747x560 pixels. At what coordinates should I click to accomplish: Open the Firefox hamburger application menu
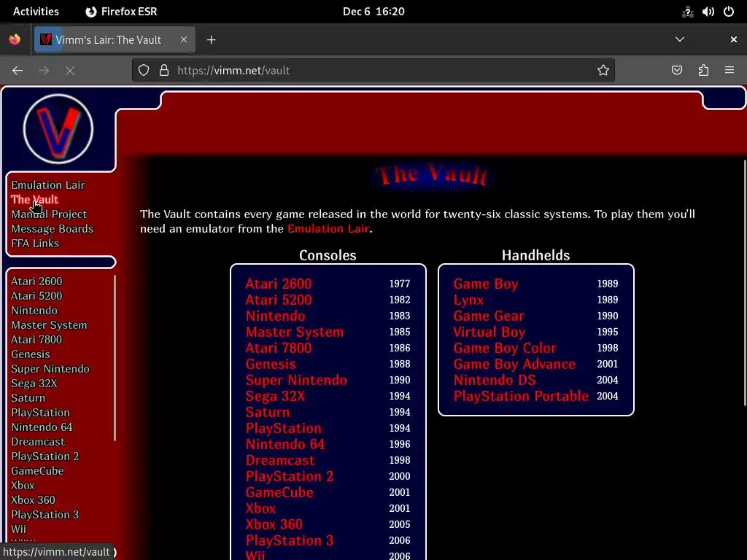click(x=729, y=71)
